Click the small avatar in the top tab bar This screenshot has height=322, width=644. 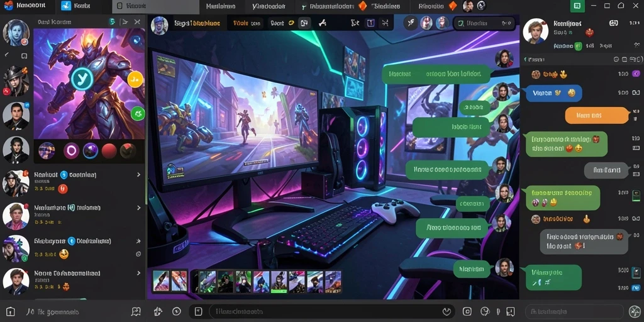point(468,6)
